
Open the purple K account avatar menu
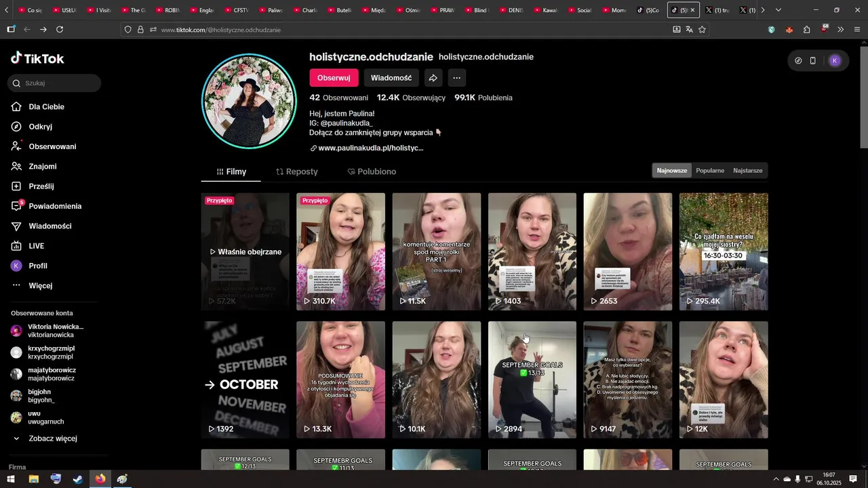click(835, 60)
